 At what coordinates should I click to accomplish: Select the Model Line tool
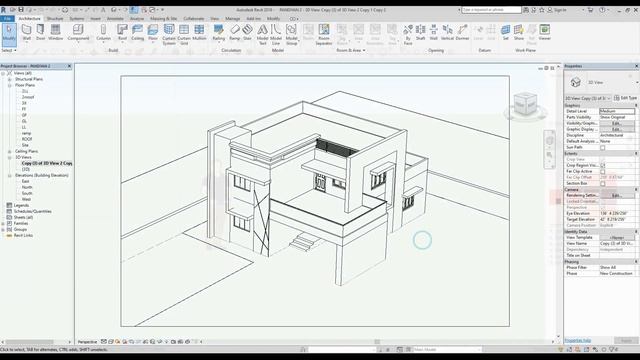tap(276, 34)
